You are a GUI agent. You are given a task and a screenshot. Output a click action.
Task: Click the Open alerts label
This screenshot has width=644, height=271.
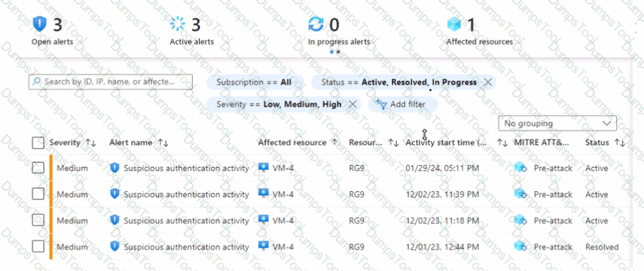52,42
